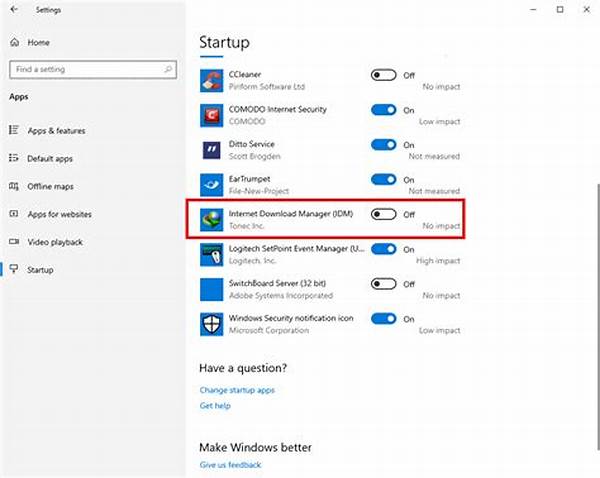This screenshot has width=600, height=478.
Task: Click the Windows Security notification shield icon
Action: pos(212,323)
